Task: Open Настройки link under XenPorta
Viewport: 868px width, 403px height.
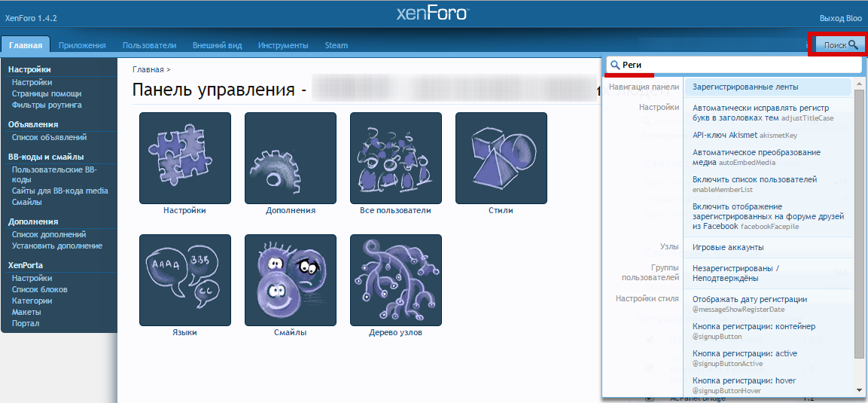Action: click(x=32, y=279)
